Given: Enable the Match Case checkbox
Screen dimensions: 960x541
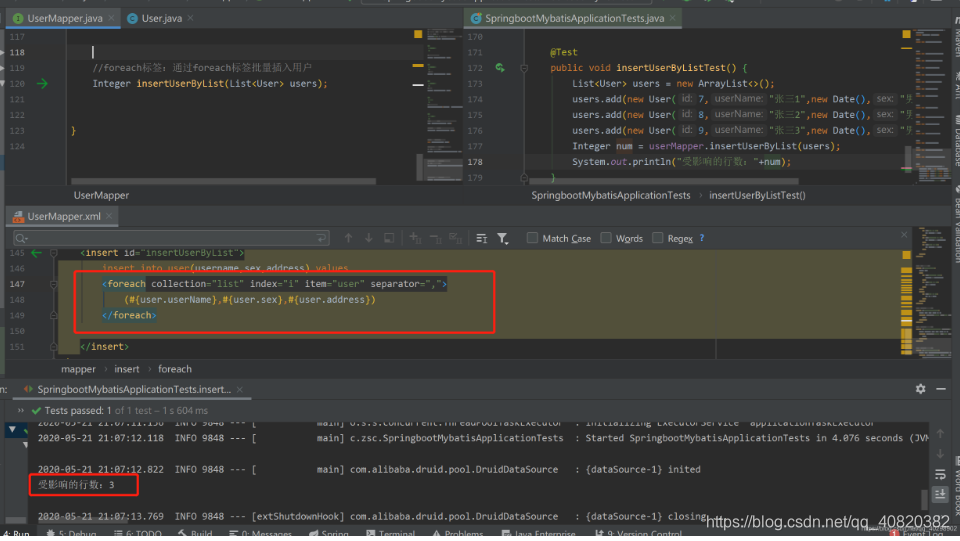Looking at the screenshot, I should click(x=532, y=238).
